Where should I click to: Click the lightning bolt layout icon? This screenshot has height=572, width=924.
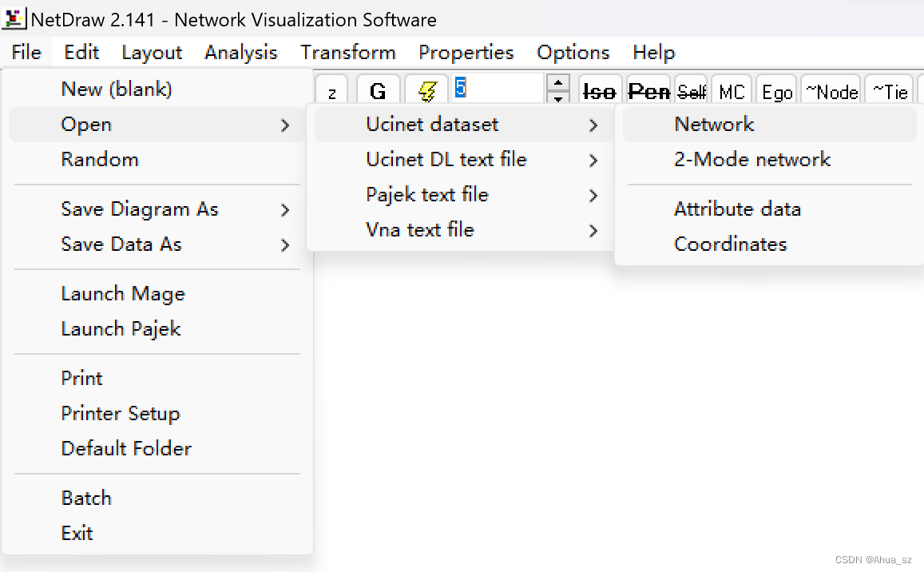point(427,91)
